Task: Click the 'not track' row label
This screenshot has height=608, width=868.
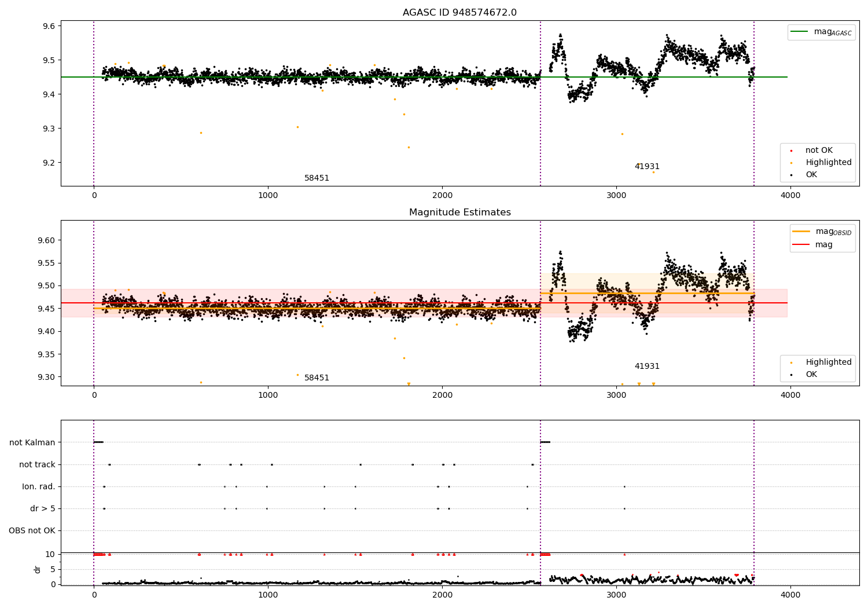Action: pyautogui.click(x=37, y=465)
